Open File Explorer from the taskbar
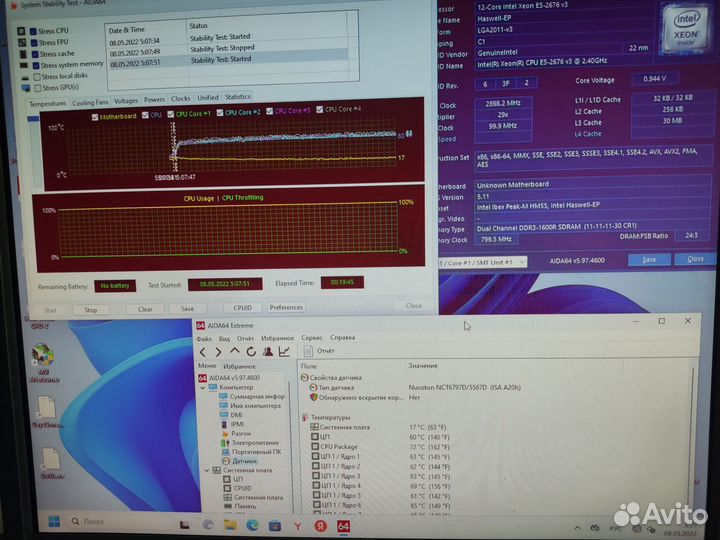The height and width of the screenshot is (540, 720). (x=230, y=525)
